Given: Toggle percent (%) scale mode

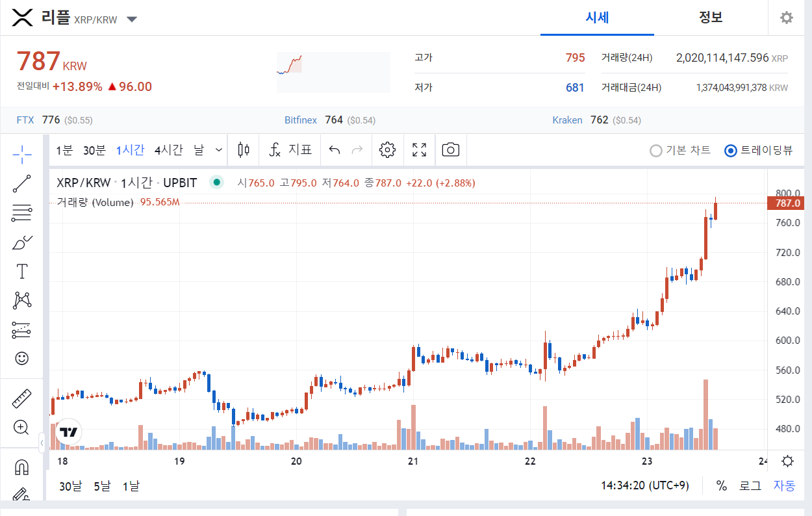Looking at the screenshot, I should point(721,485).
